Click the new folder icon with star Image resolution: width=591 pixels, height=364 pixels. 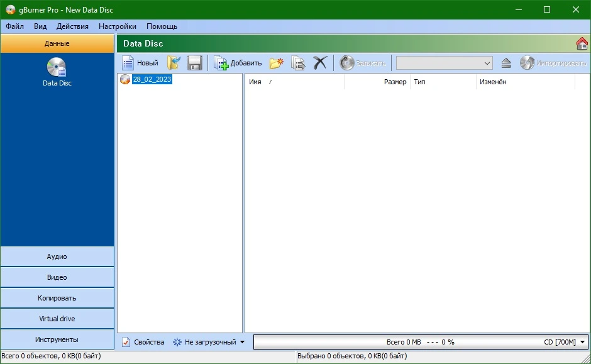point(276,63)
